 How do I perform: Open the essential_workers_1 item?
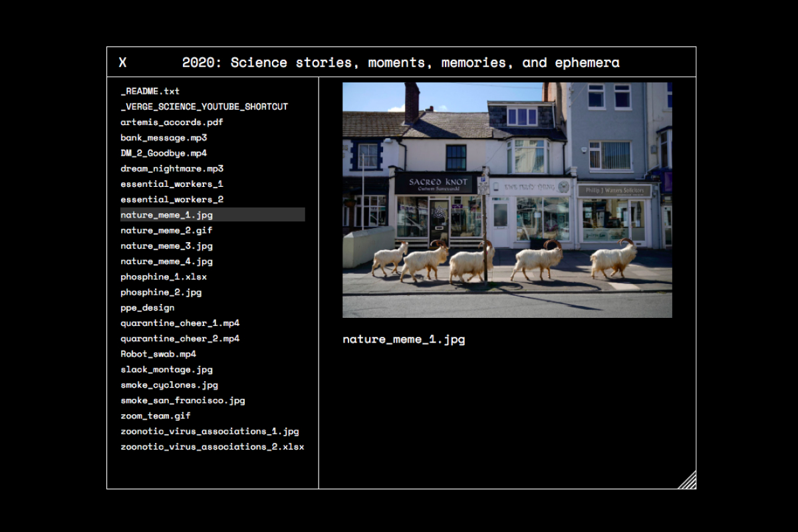pos(172,184)
